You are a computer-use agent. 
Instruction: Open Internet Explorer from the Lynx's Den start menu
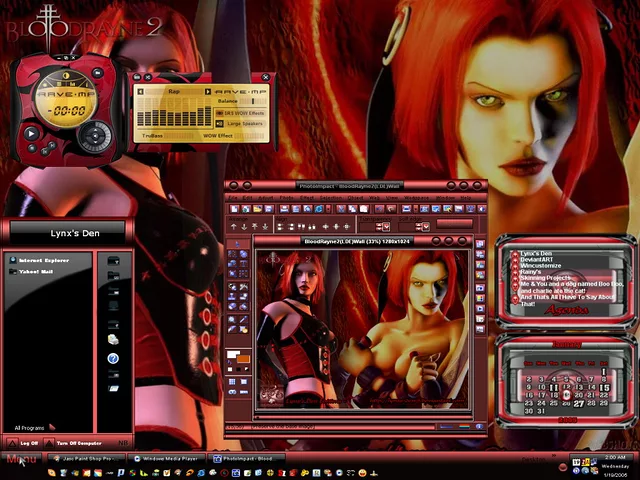coord(40,260)
